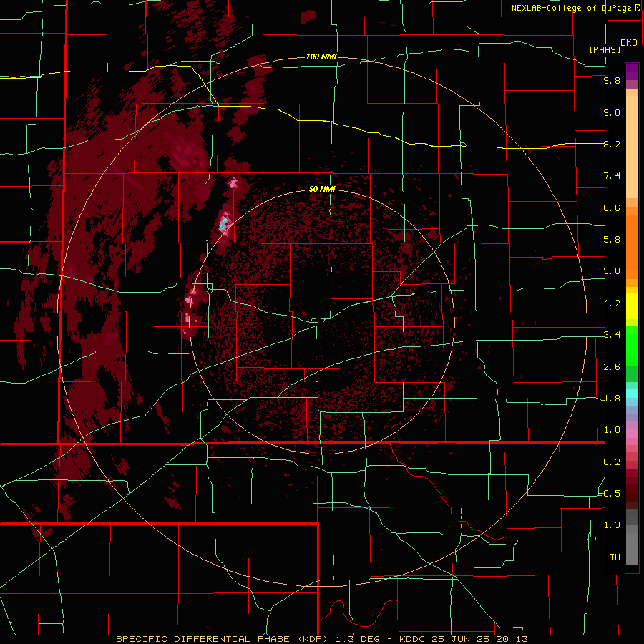Click the 5.8 scale value
Screen dimensions: 644x644
[612, 240]
